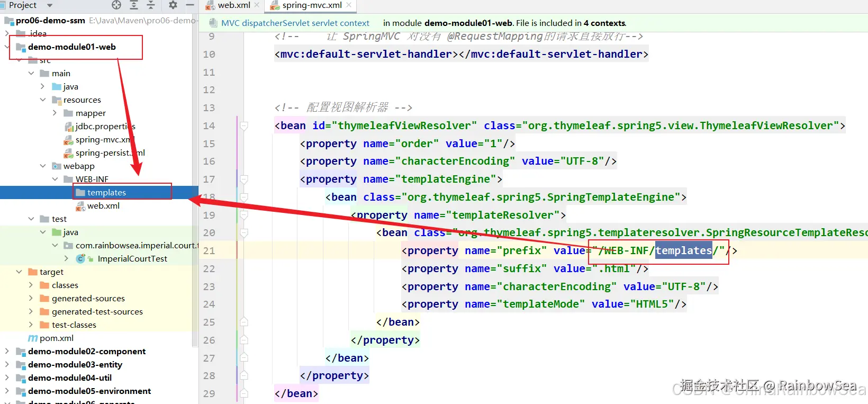Screen dimensions: 868x404
Task: Click the collapse all icon in Project toolbar
Action: [151, 5]
